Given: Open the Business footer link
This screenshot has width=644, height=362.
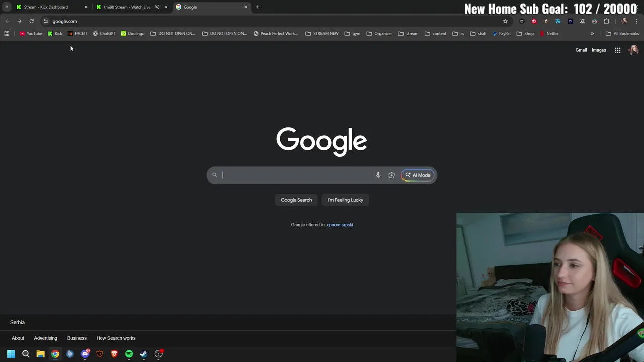Looking at the screenshot, I should coord(77,338).
